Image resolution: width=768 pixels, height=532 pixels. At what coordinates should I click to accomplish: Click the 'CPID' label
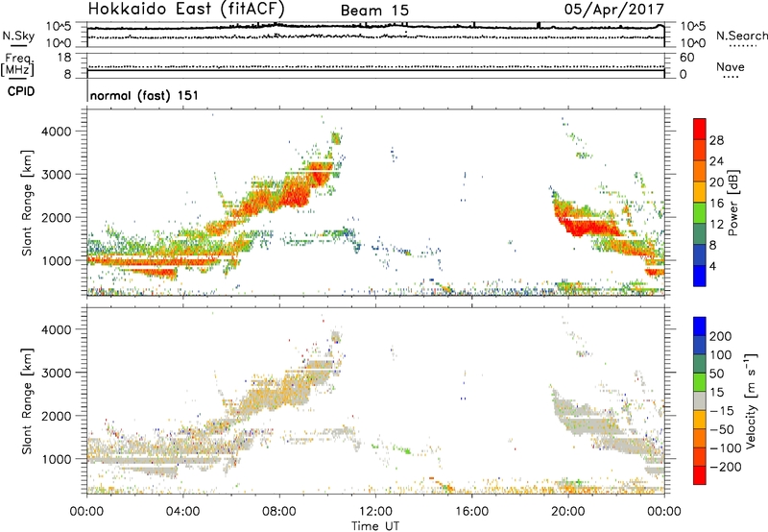(21, 91)
